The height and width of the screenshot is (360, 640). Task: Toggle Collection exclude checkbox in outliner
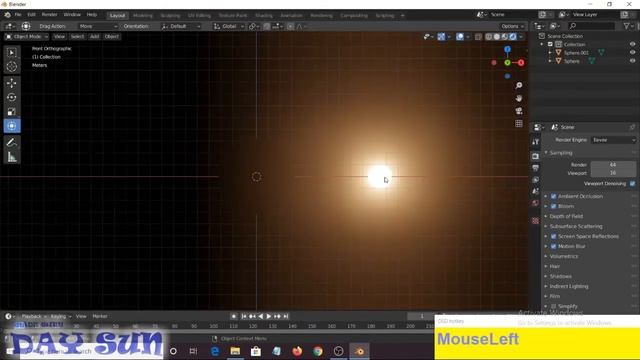550,44
